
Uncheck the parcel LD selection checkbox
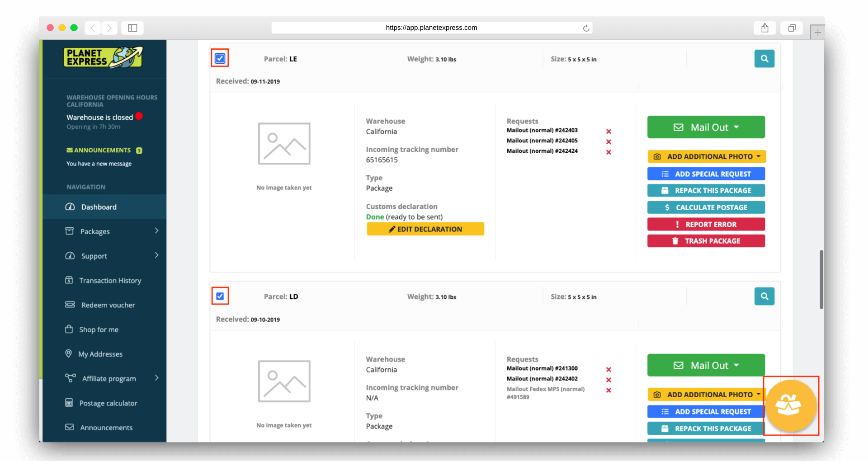pos(220,296)
